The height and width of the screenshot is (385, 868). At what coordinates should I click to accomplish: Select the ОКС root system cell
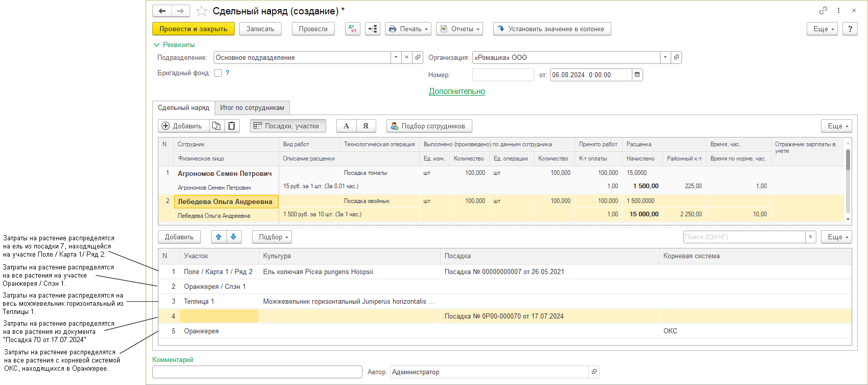(755, 331)
